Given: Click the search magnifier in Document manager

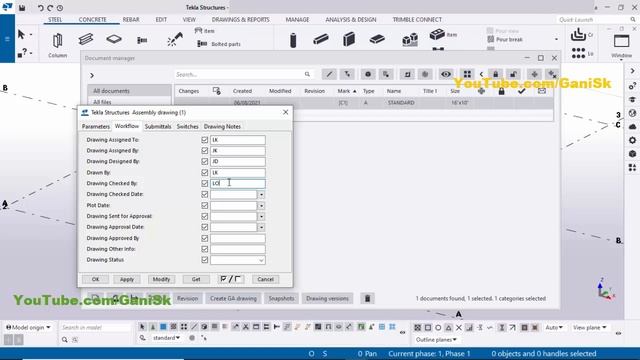Looking at the screenshot, I should pos(307,74).
